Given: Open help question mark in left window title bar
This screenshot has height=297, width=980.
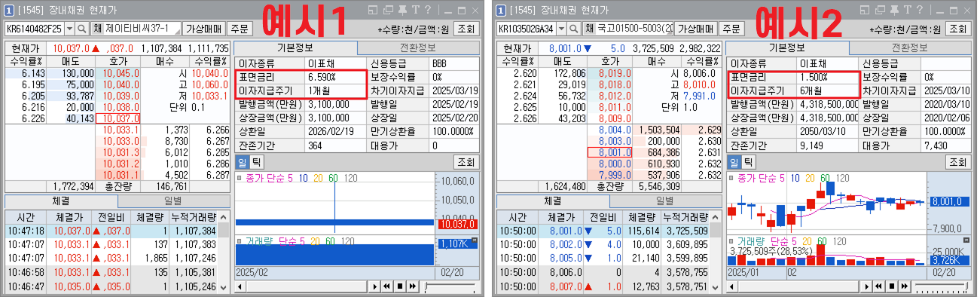Looking at the screenshot, I should (x=427, y=10).
